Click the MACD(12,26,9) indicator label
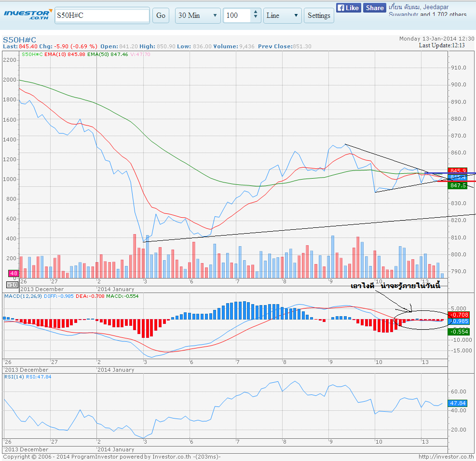Screen dimensions: 476x461 [x=23, y=296]
